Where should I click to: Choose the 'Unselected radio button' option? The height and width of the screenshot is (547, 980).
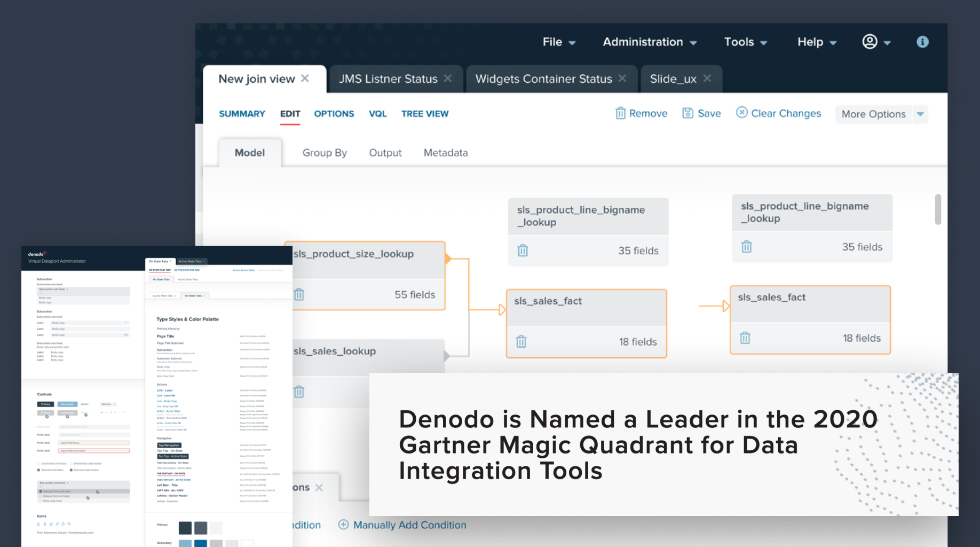pos(72,464)
